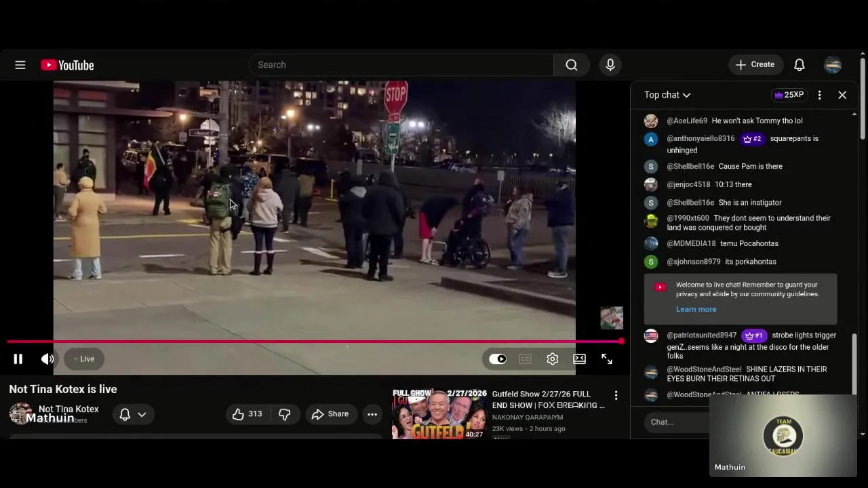Enter fullscreen mode
The width and height of the screenshot is (868, 488).
(607, 359)
